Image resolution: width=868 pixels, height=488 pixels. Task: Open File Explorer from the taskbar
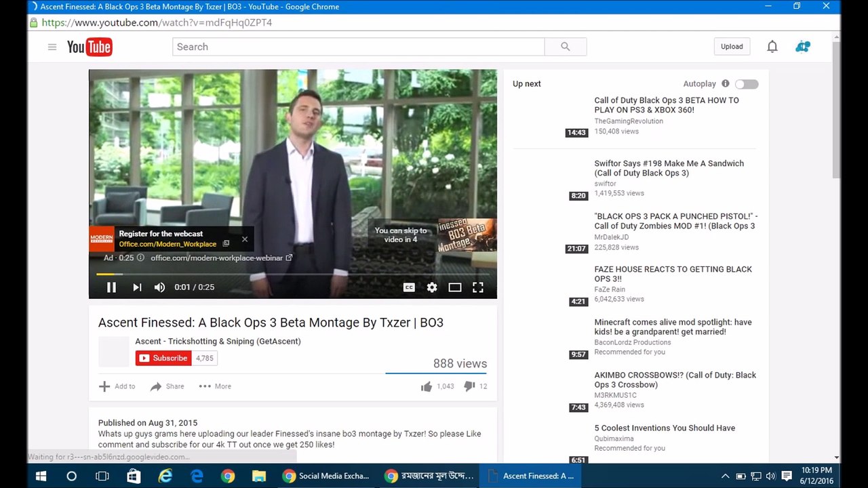pyautogui.click(x=258, y=476)
